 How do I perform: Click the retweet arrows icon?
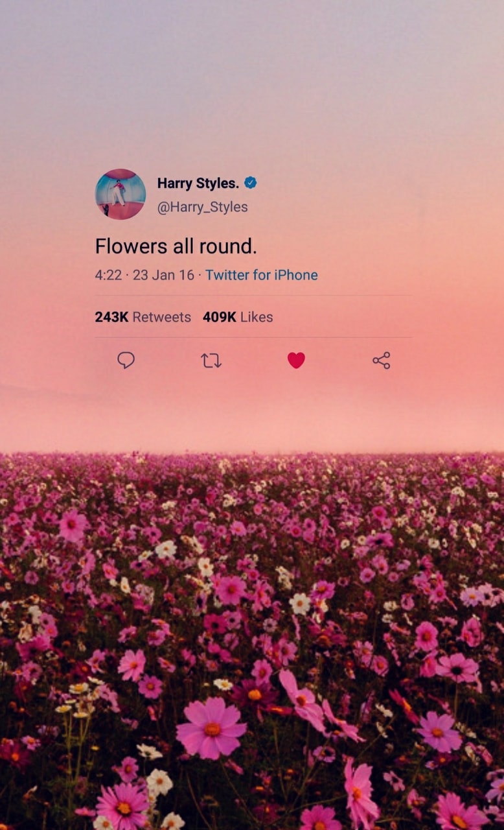[211, 361]
